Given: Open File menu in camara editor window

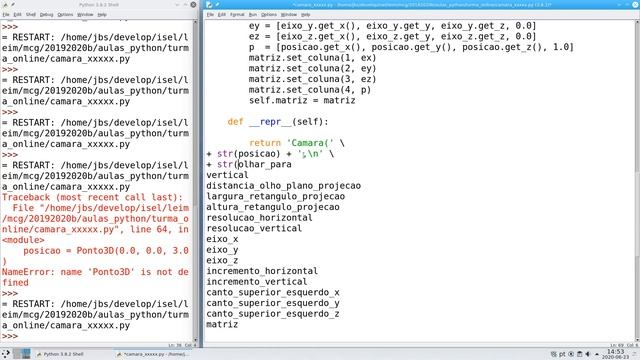Looking at the screenshot, I should (x=210, y=15).
